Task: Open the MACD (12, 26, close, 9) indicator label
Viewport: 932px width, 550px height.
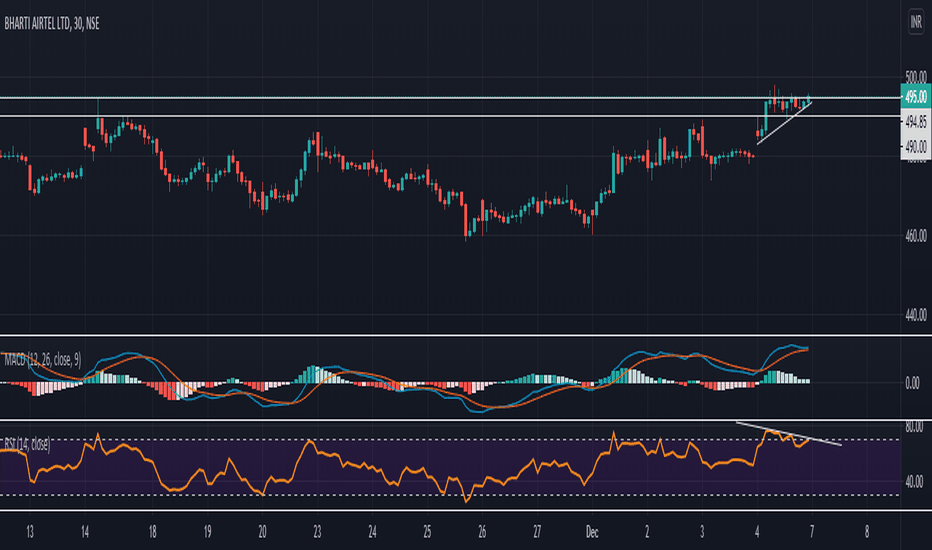Action: (x=42, y=360)
